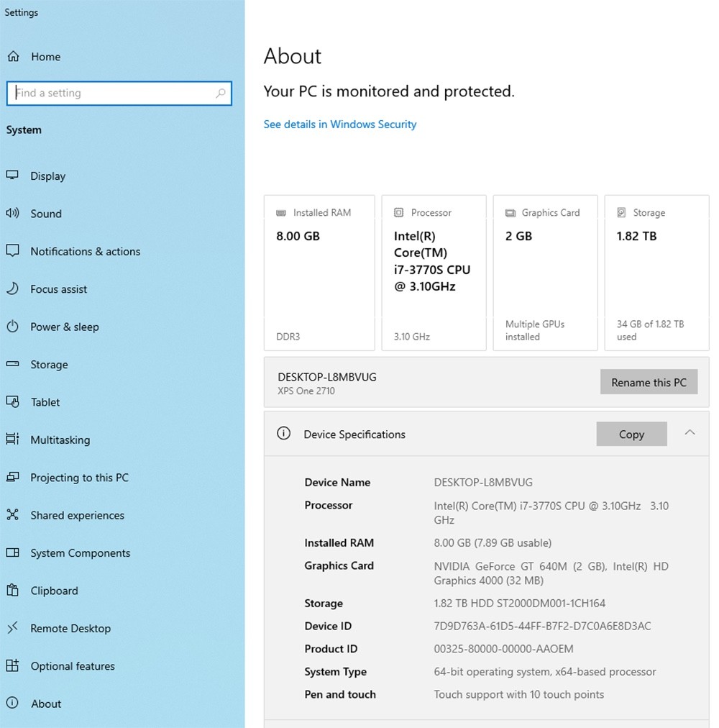Collapse the Device Specifications section
The width and height of the screenshot is (719, 728).
point(690,433)
